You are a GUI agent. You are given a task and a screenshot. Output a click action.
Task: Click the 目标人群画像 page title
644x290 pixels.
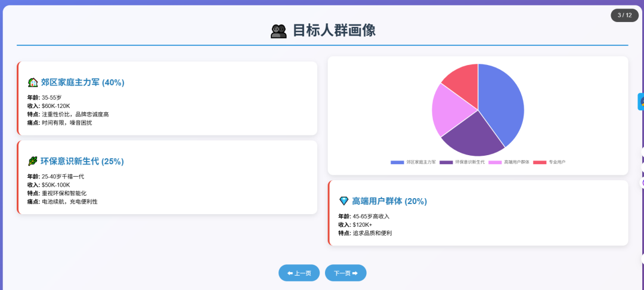tap(334, 31)
